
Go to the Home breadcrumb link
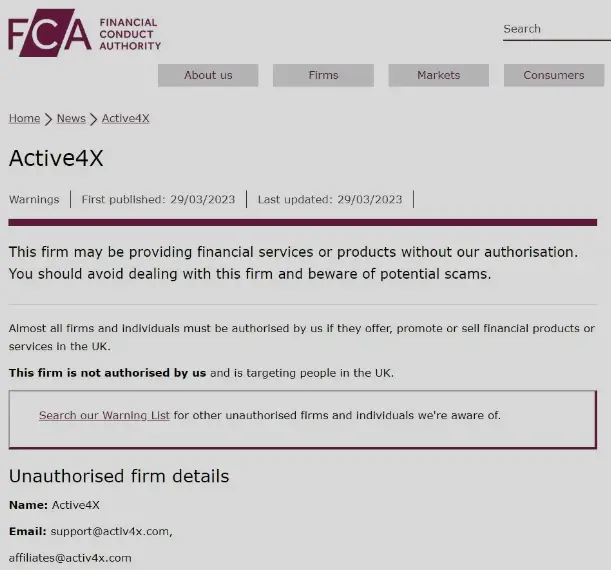point(24,118)
